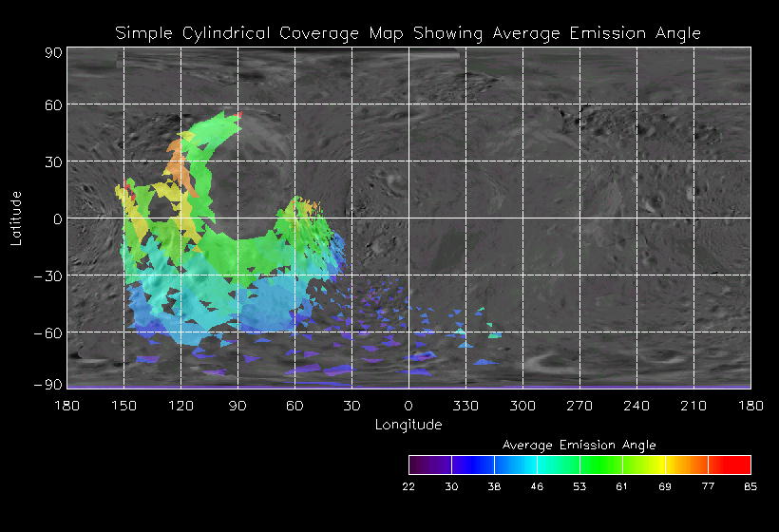The image size is (779, 532).
Task: Click the longitude tick label 0
Action: coord(408,406)
